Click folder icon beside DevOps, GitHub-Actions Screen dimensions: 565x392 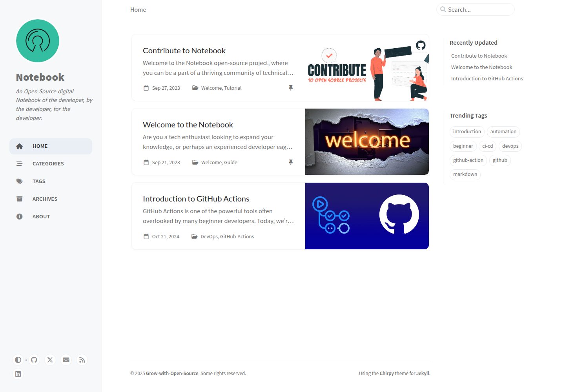(x=194, y=236)
